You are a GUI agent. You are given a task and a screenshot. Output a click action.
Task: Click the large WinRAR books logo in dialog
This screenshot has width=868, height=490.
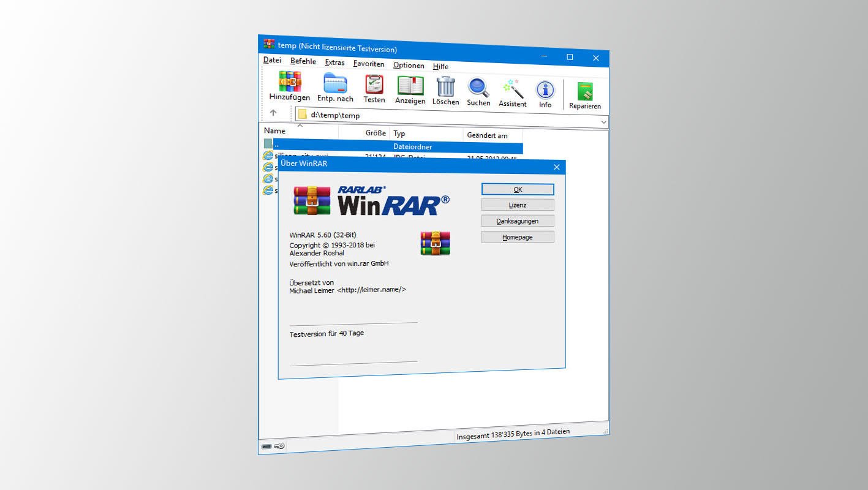click(312, 200)
